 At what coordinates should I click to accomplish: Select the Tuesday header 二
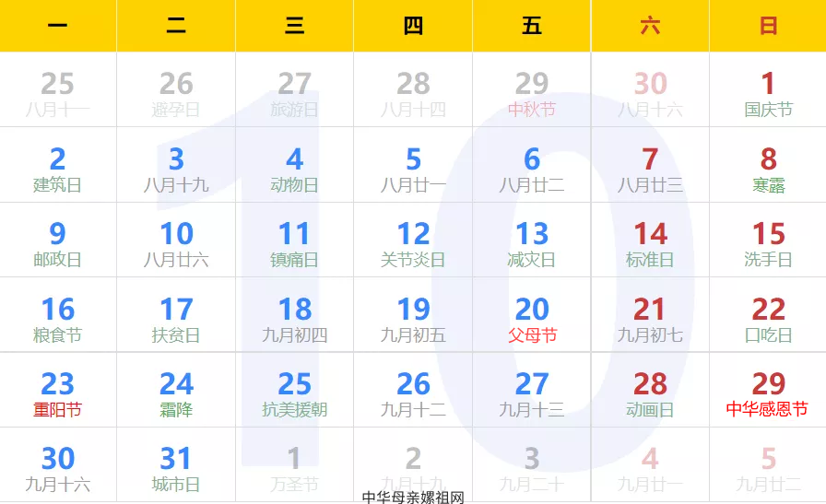coord(176,26)
